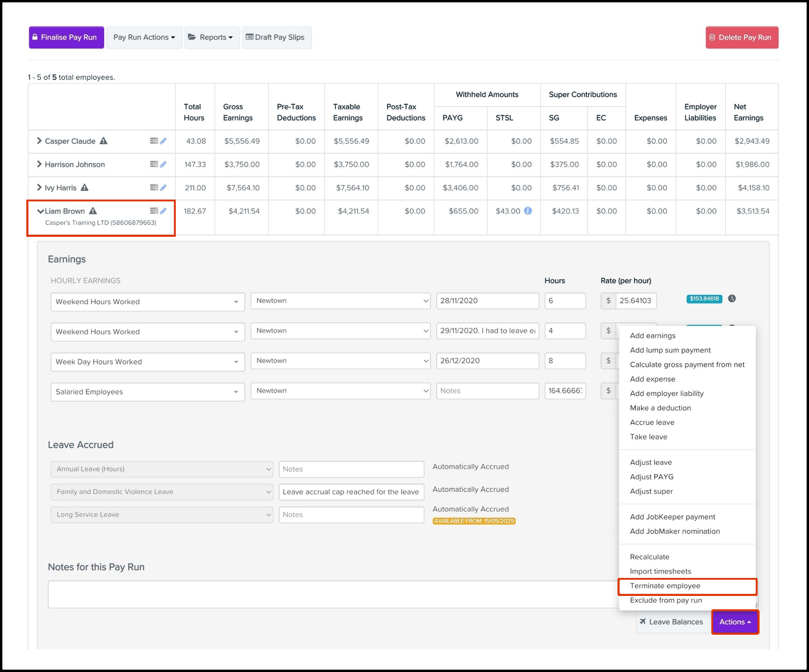
Task: Open the Pay Run Actions dropdown
Action: 144,37
